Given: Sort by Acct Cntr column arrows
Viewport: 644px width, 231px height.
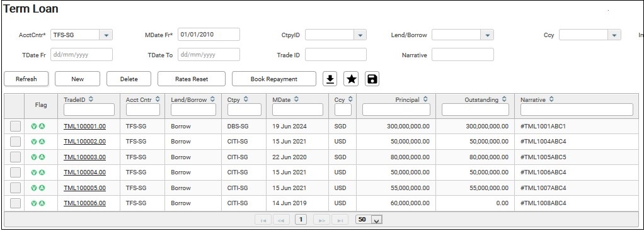Looking at the screenshot, I should tap(158, 99).
